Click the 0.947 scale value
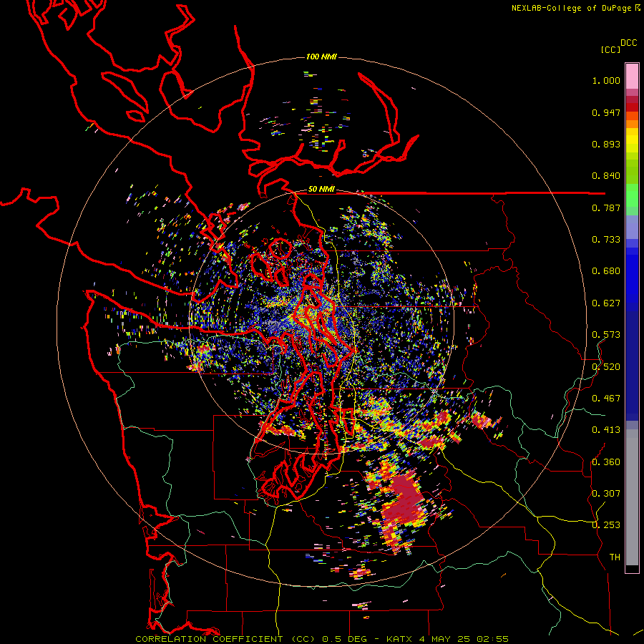This screenshot has height=644, width=644. click(x=606, y=112)
